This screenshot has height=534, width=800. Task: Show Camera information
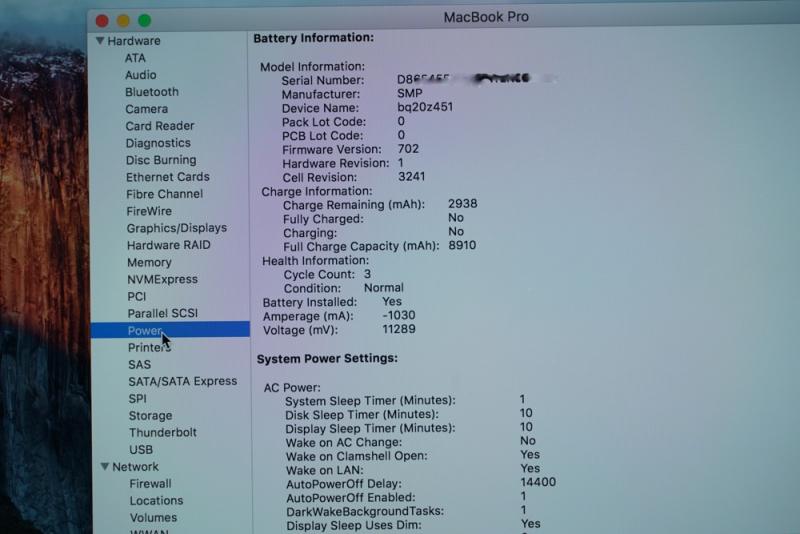(146, 109)
